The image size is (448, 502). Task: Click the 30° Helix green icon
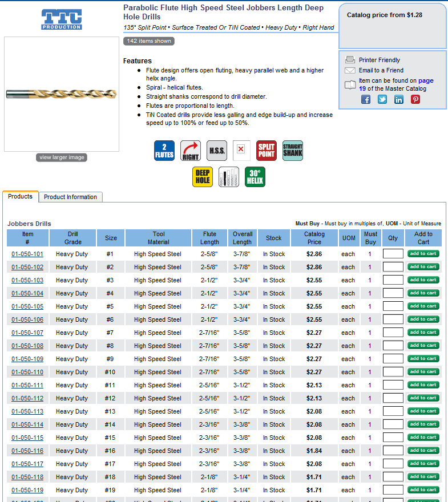tap(255, 177)
